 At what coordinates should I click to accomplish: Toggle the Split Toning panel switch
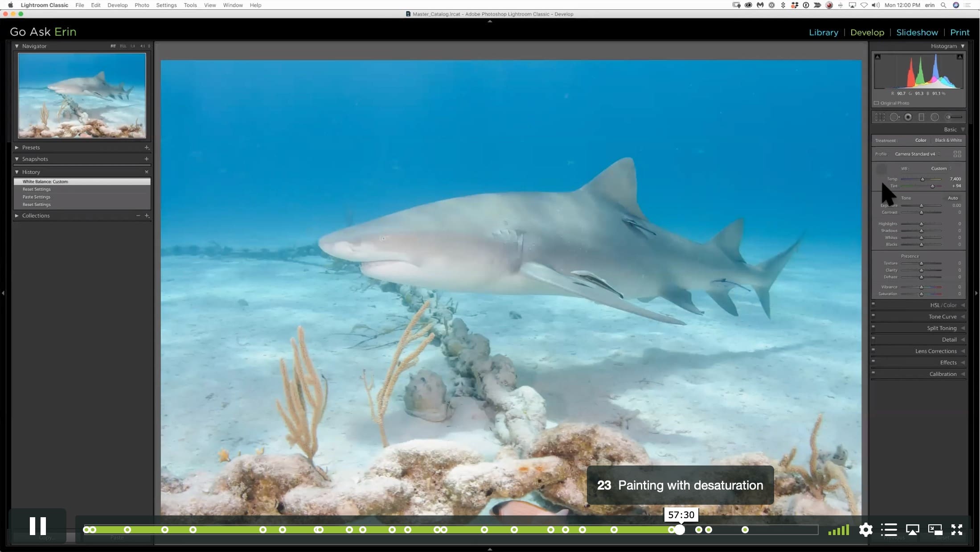pyautogui.click(x=873, y=327)
